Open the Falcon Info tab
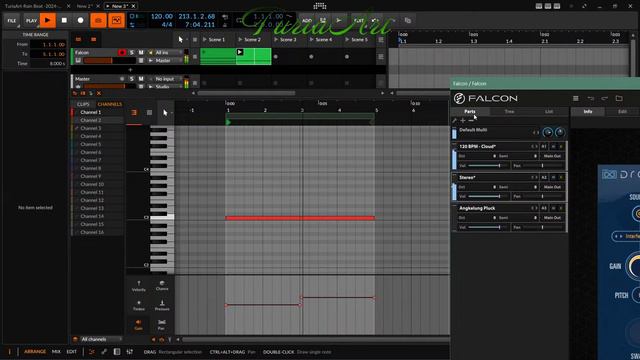This screenshot has height=360, width=640. [588, 111]
